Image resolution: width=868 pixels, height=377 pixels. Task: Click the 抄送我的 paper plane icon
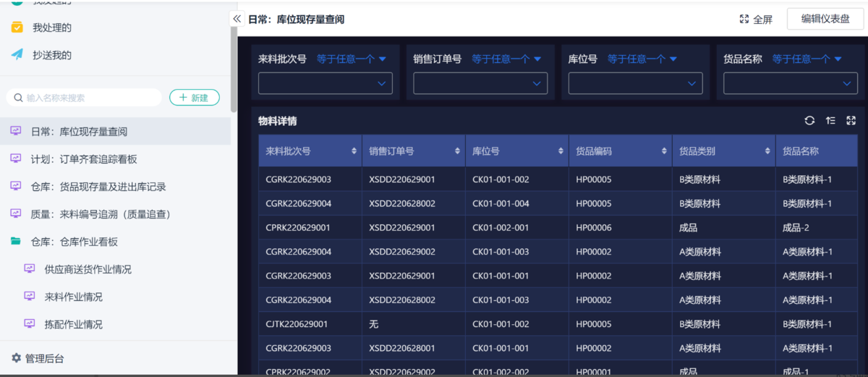tap(17, 55)
